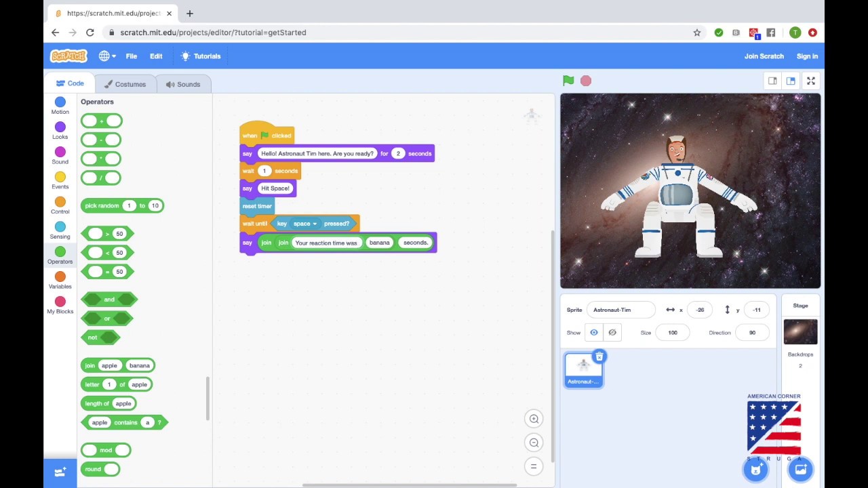
Task: Click the apple contains a block
Action: [125, 423]
